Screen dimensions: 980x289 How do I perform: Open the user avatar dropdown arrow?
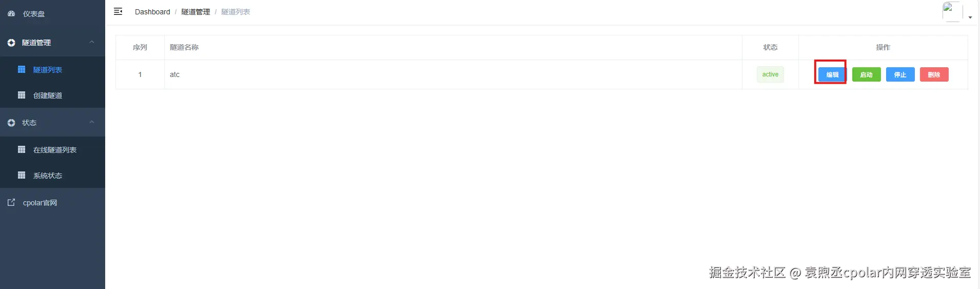pyautogui.click(x=970, y=17)
